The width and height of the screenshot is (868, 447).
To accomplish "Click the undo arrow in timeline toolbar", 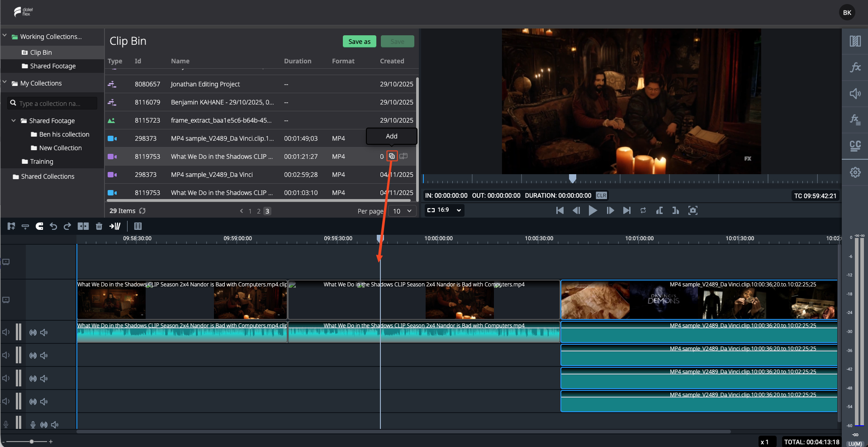I will pos(53,226).
